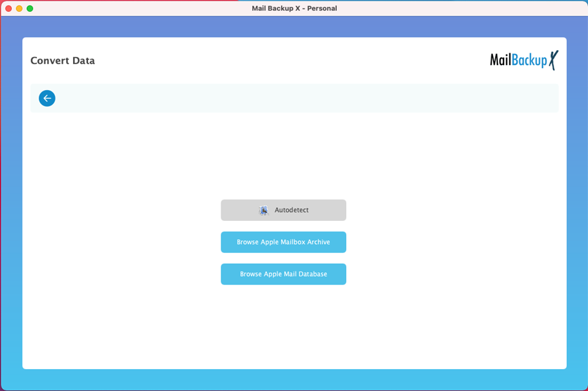Image resolution: width=588 pixels, height=391 pixels.
Task: Maximize the window with the green button
Action: click(x=30, y=8)
